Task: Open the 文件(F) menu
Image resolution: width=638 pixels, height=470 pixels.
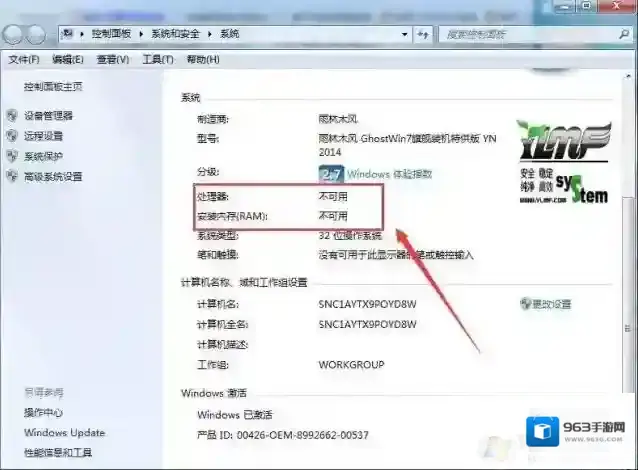Action: [x=24, y=59]
